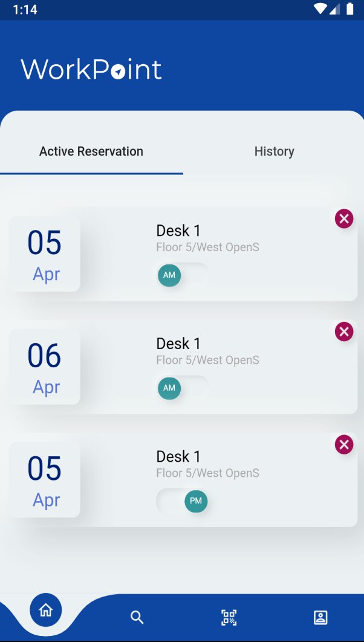This screenshot has width=364, height=642.
Task: Tap the WorkPoint app title
Action: coord(90,69)
